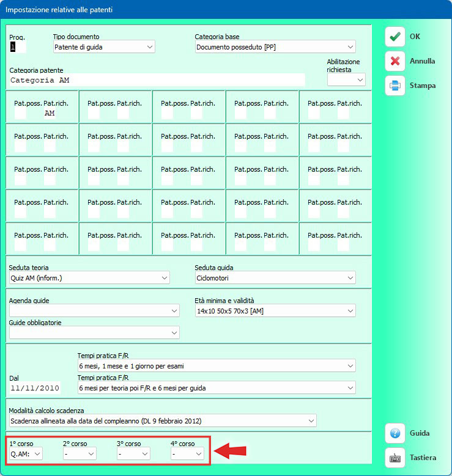This screenshot has width=452, height=476.
Task: Open the Tastiera keyboard icon
Action: coord(395,458)
